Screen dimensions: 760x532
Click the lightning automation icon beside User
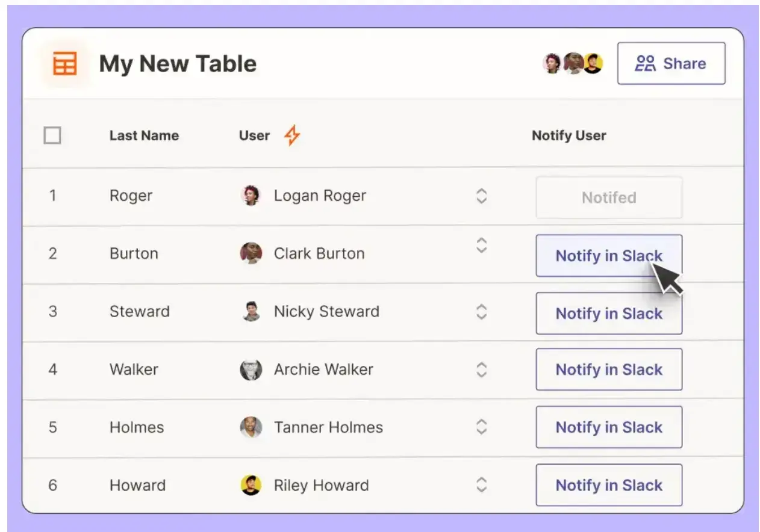point(291,135)
